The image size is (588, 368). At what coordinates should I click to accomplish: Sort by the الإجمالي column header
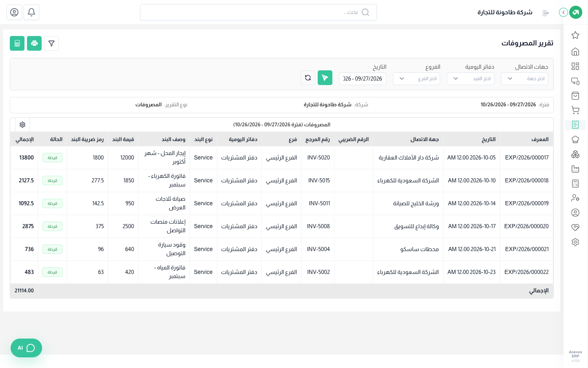24,139
